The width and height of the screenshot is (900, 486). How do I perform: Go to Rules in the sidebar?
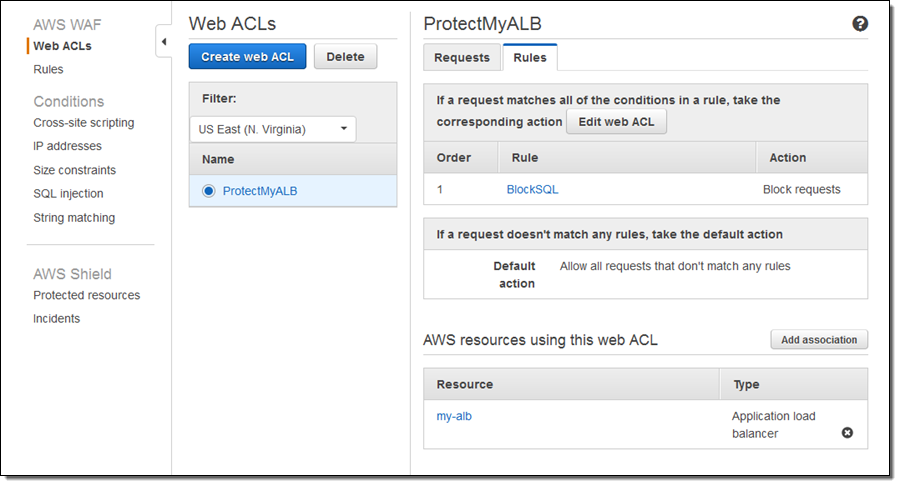48,70
